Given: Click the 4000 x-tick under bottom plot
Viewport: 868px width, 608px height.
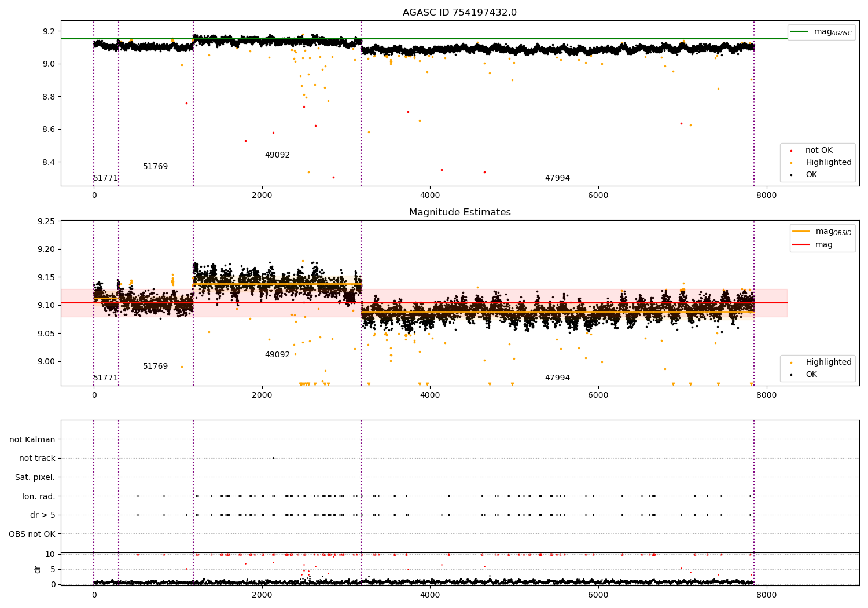Looking at the screenshot, I should click(430, 595).
